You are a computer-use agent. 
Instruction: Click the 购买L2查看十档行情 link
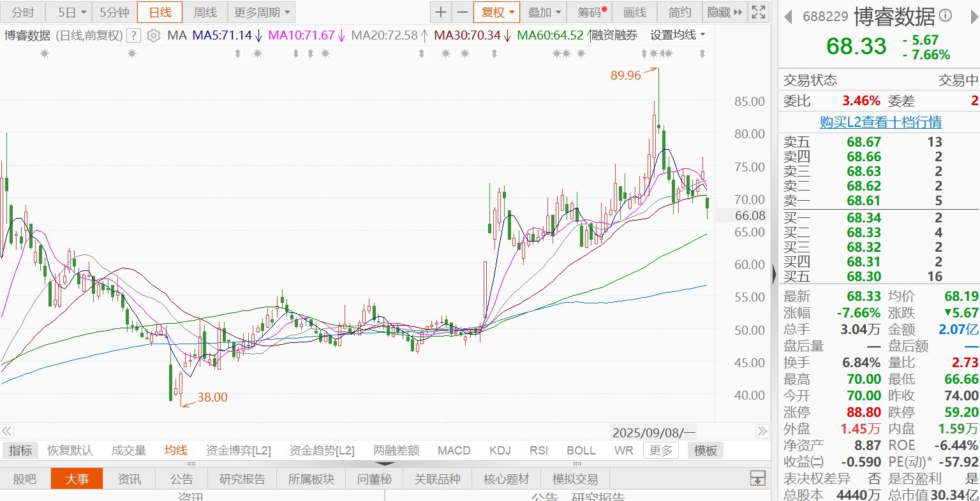click(x=880, y=122)
